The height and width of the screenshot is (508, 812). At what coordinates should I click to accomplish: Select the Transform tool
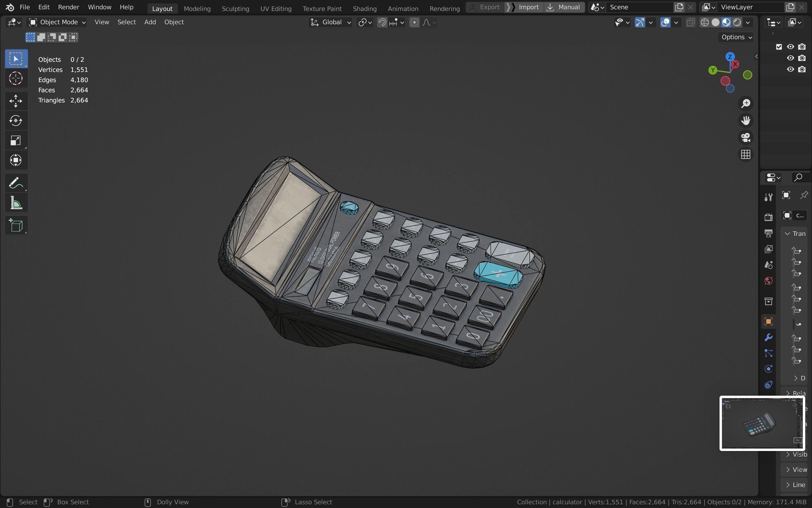tap(16, 160)
